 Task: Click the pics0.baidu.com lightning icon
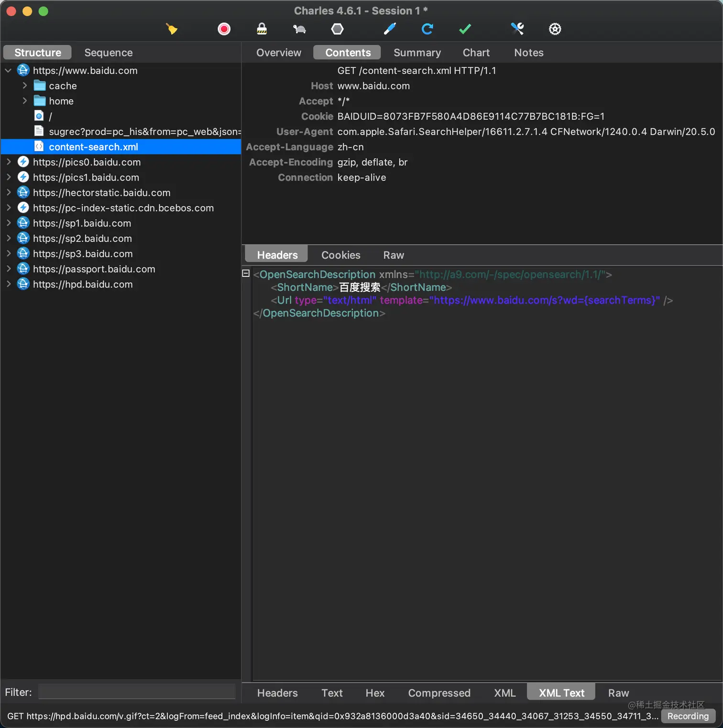click(x=23, y=162)
